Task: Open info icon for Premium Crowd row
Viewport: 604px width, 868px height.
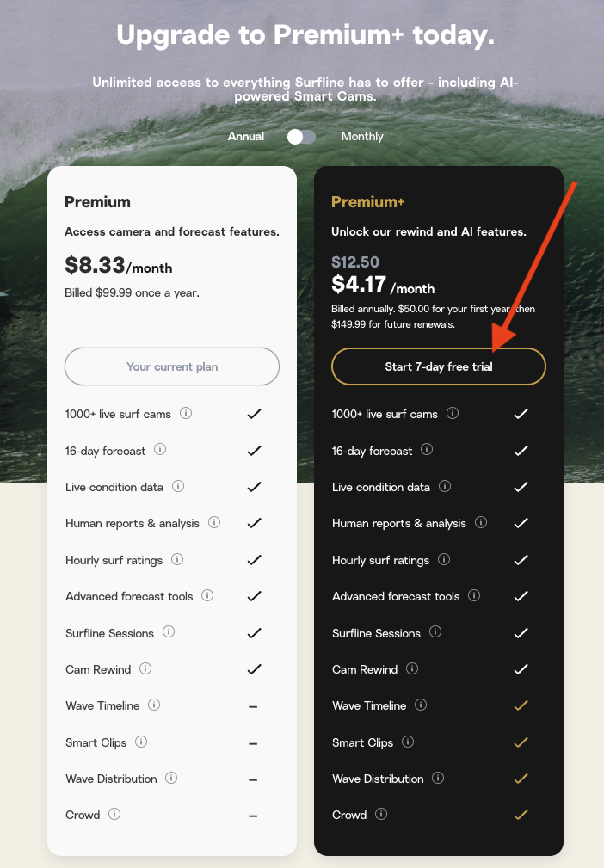Action: (114, 814)
